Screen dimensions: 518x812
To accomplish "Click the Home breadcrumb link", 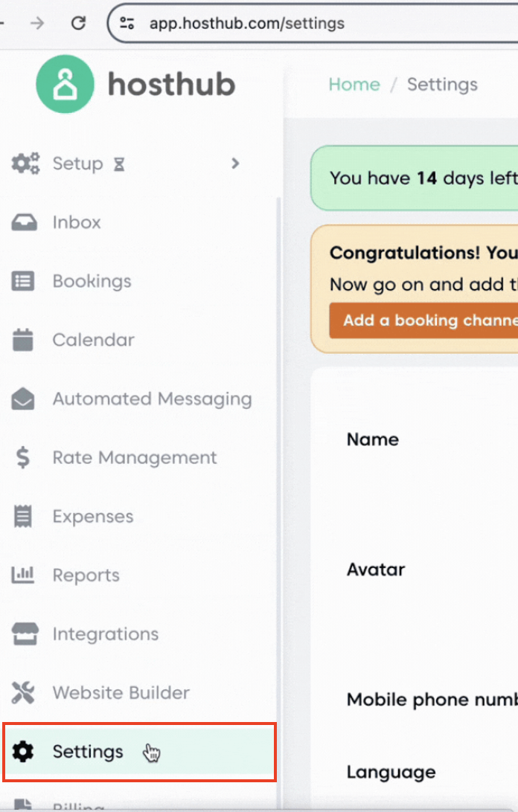I will pos(354,85).
